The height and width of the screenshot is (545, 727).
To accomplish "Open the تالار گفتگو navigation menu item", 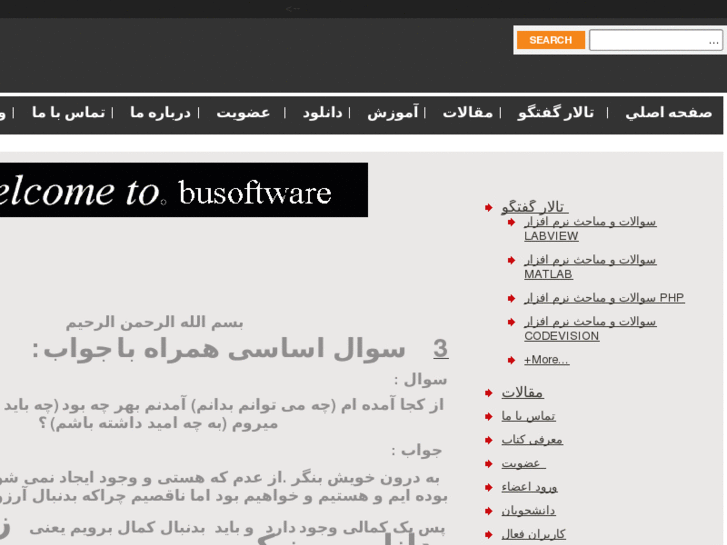I will [x=555, y=113].
